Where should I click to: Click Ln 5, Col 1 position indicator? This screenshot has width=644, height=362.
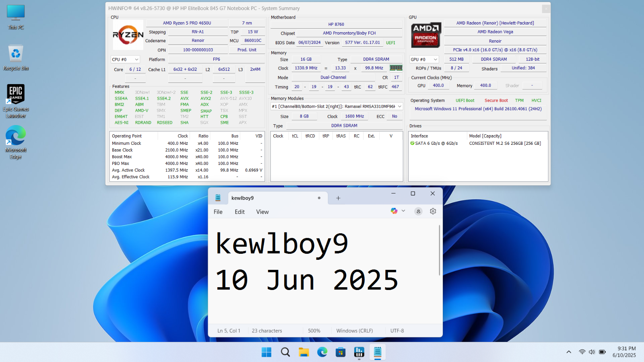229,331
